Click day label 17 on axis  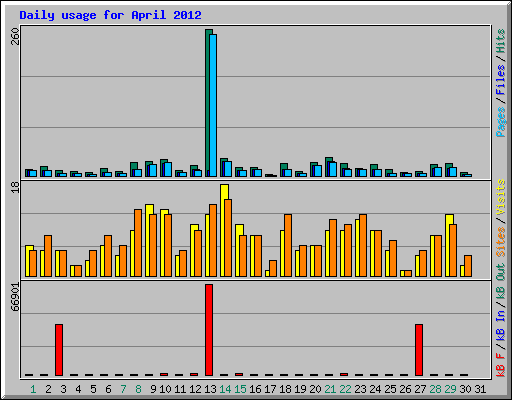pyautogui.click(x=270, y=389)
